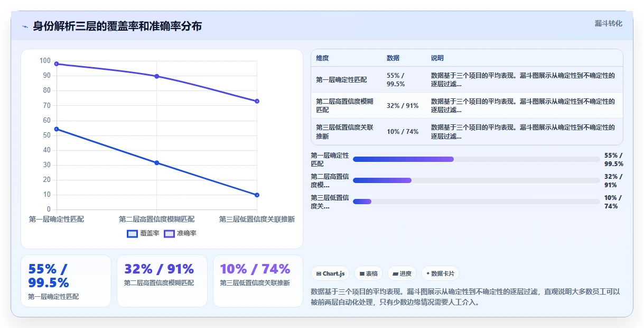Click the 第二层高置信度模… progress bar
This screenshot has height=328, width=644.
477,180
